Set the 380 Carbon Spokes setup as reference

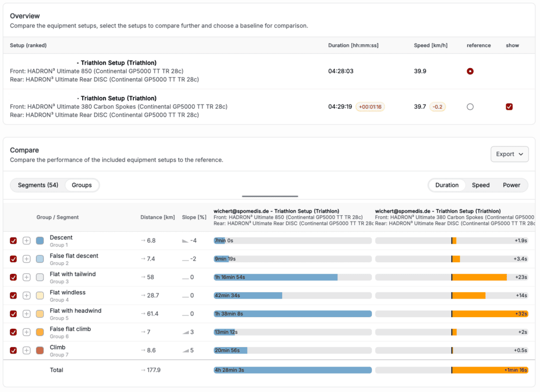pyautogui.click(x=470, y=107)
